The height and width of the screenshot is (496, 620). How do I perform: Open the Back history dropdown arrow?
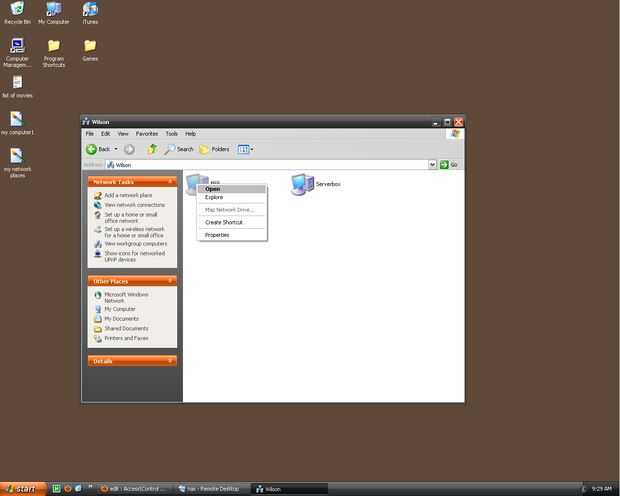(x=116, y=149)
